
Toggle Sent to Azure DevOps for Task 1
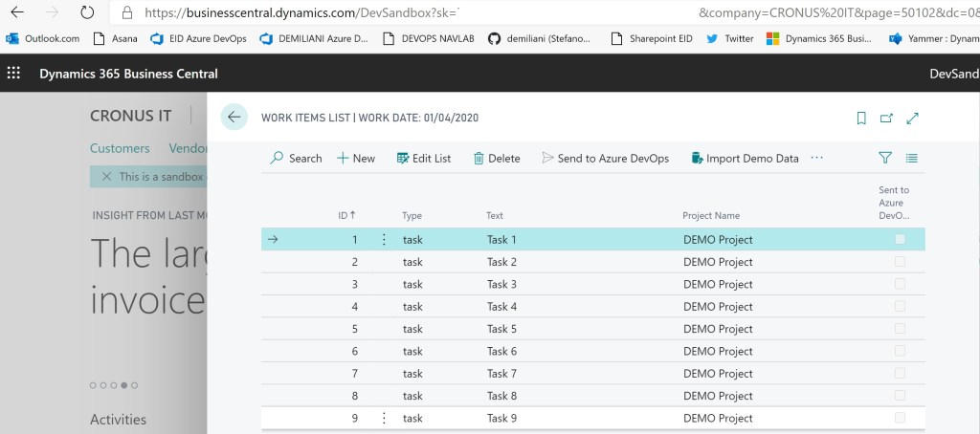tap(900, 240)
